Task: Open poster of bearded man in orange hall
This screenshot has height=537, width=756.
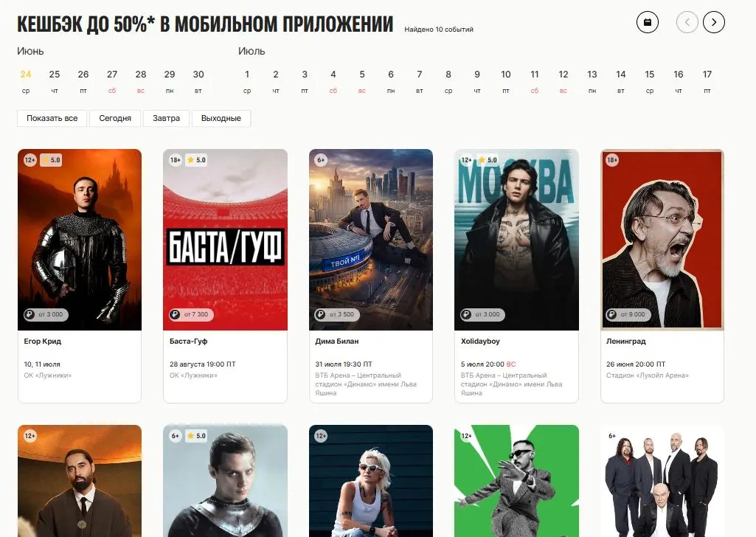Action: coord(80,481)
